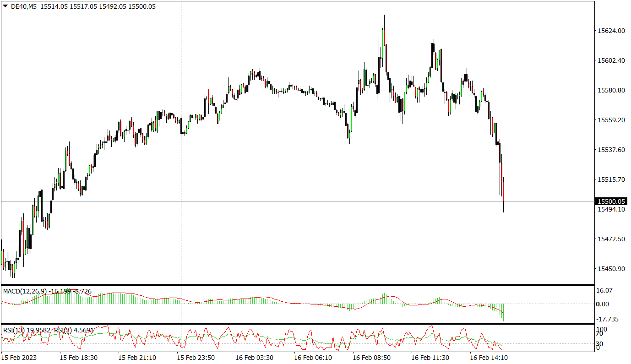Select the current price label 15500.05
Viewport: 631px width, 364px height.
pos(612,201)
